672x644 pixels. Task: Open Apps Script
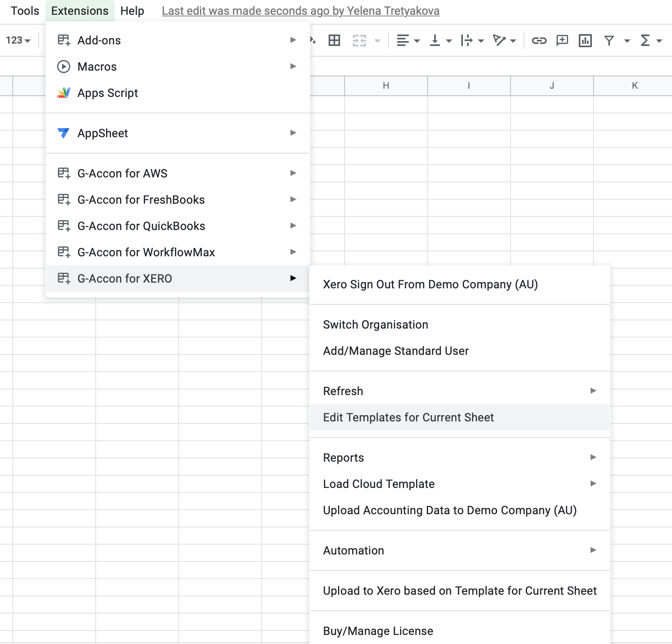click(178, 93)
